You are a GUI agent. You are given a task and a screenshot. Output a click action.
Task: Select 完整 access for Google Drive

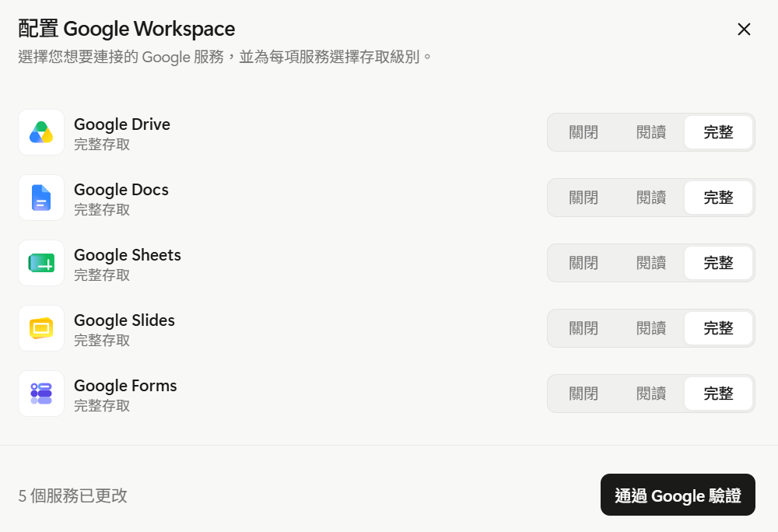(718, 132)
